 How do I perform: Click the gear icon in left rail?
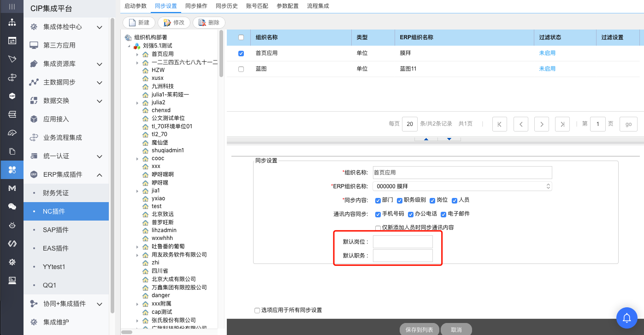[x=12, y=262]
